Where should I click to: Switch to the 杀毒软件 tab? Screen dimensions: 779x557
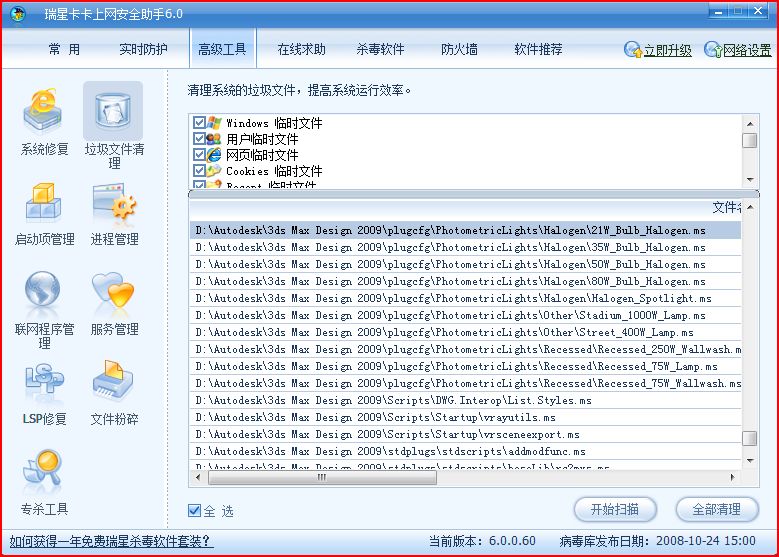coord(380,49)
